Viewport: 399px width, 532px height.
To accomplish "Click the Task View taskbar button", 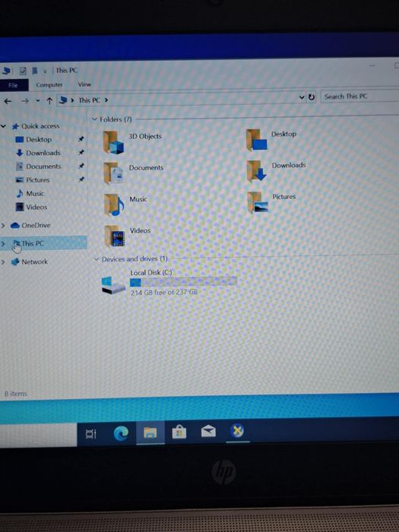I will click(91, 434).
